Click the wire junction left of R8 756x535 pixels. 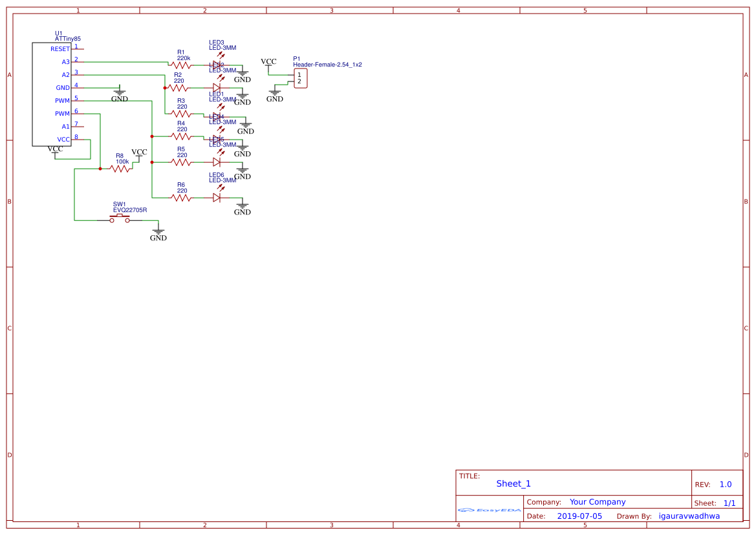100,169
